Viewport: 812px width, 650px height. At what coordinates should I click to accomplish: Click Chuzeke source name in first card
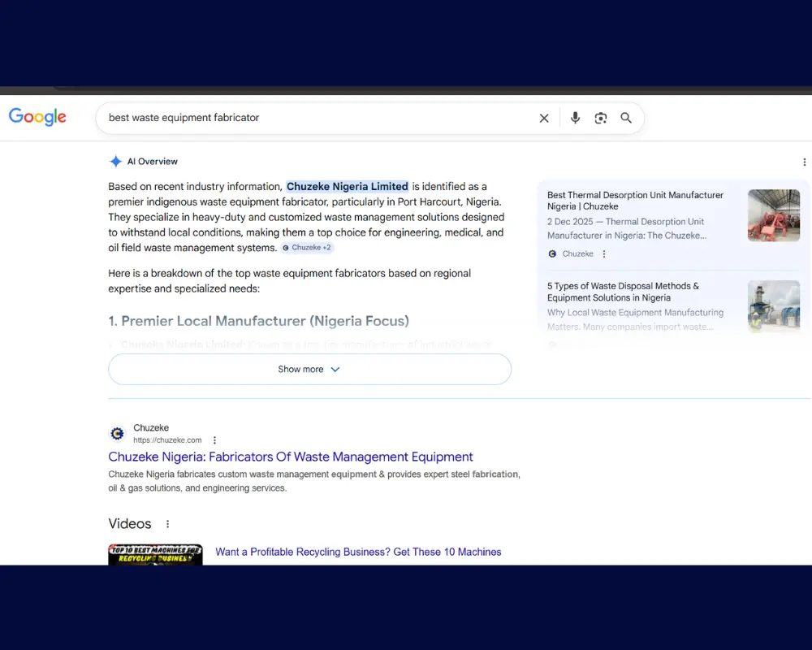click(578, 254)
